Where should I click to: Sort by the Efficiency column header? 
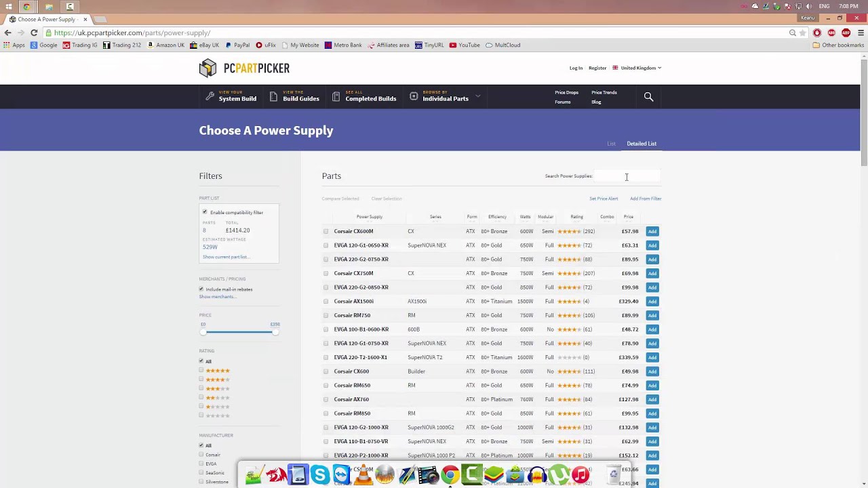pyautogui.click(x=497, y=217)
